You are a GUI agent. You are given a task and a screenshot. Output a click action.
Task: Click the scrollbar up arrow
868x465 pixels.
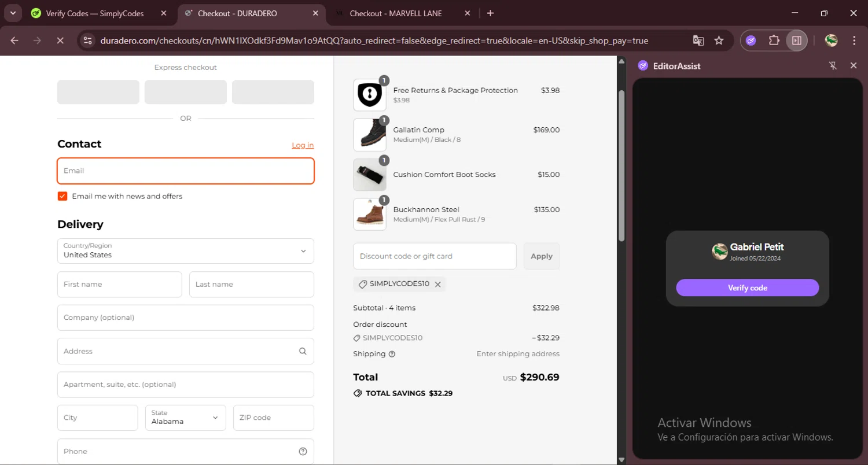[x=621, y=61]
